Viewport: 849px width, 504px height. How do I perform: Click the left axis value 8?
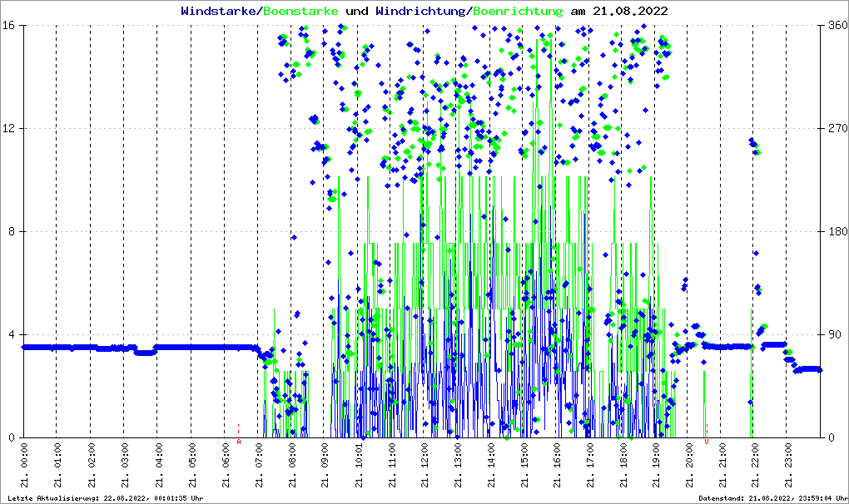(10, 231)
